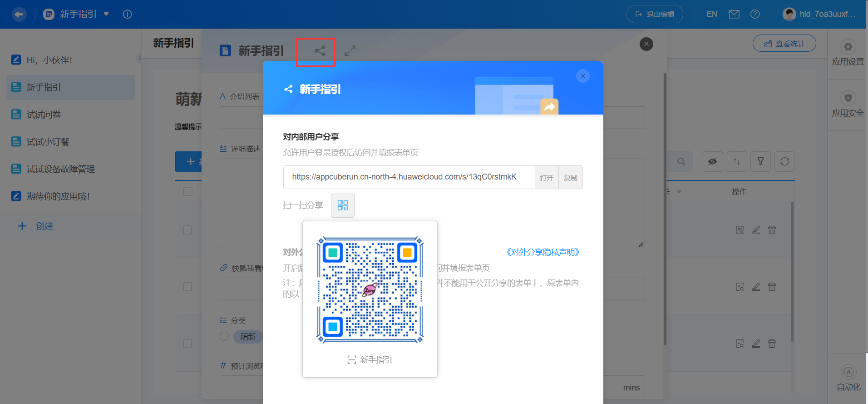Edit the second table row
868x404 pixels.
[x=756, y=287]
